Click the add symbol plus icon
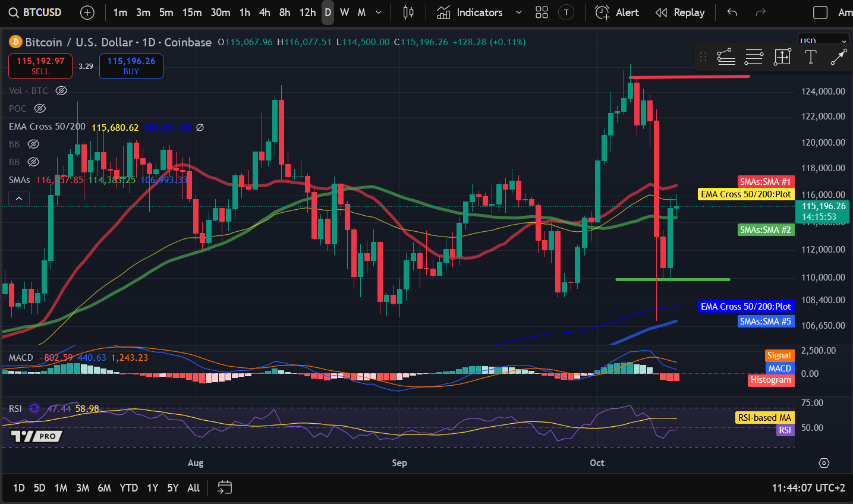853x504 pixels. pos(87,12)
